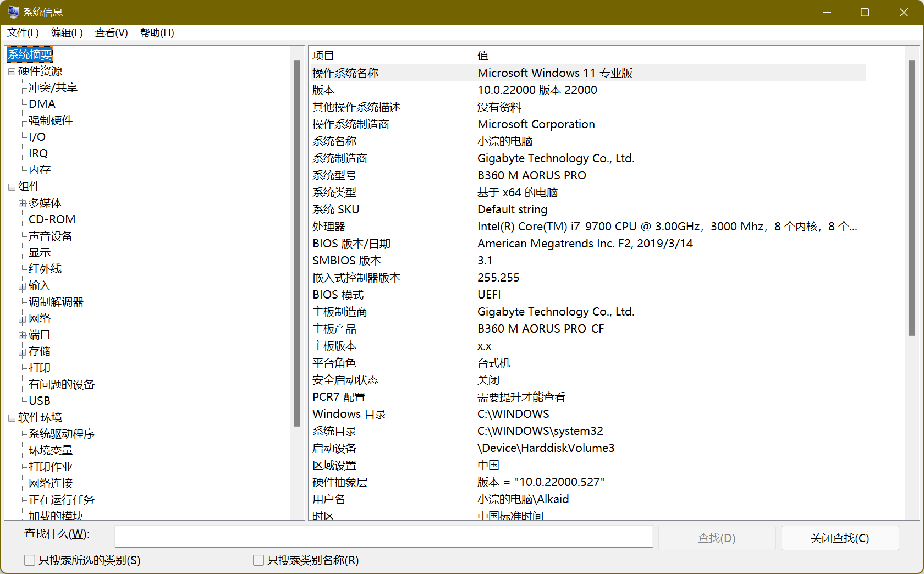Viewport: 924px width, 574px height.
Task: Collapse the 软件环境 branch
Action: (12, 417)
